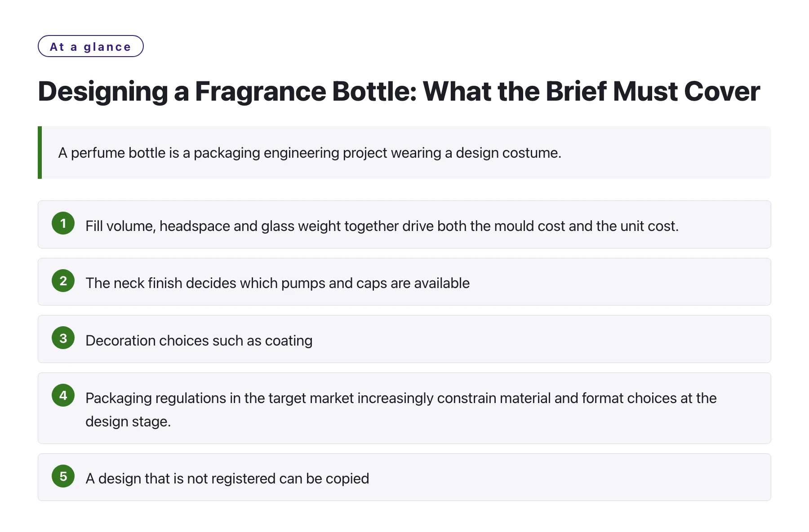This screenshot has height=532, width=809.
Task: Select the 'Decoration choices such as coating' item
Action: [404, 339]
